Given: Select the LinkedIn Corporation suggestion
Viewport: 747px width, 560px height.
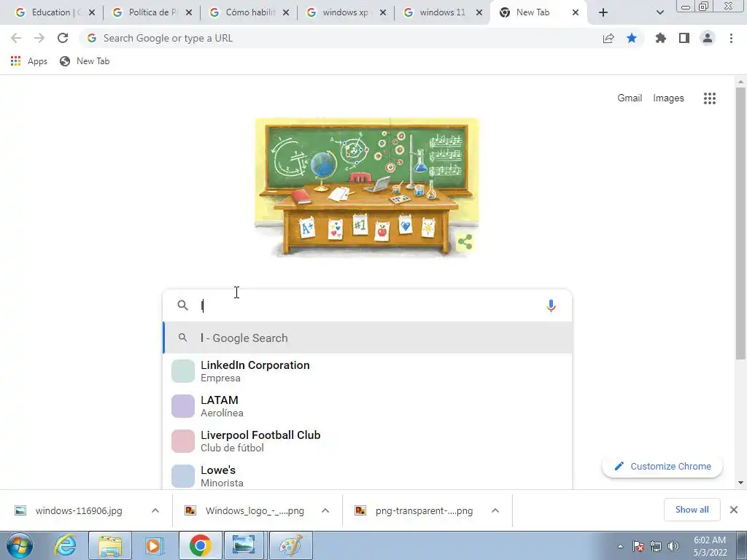Looking at the screenshot, I should (x=367, y=371).
